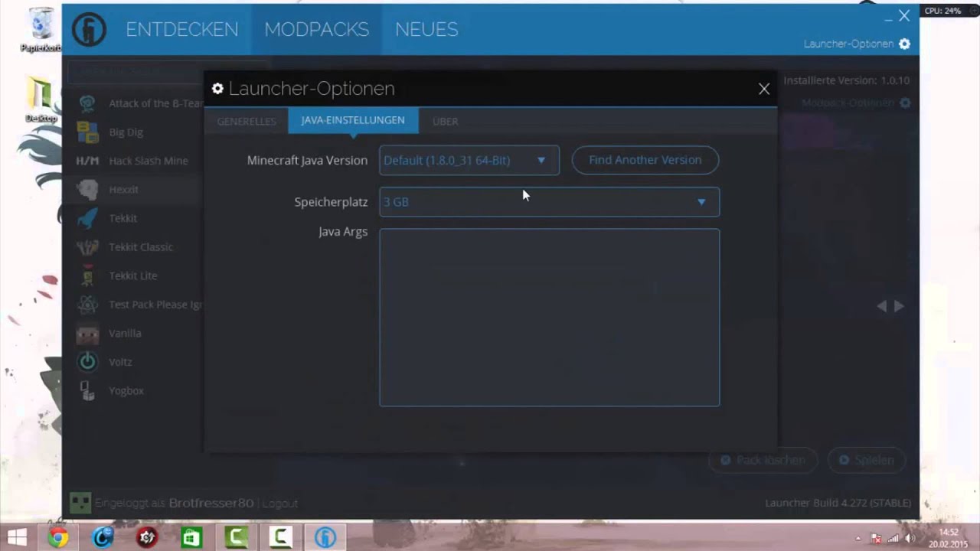Image resolution: width=980 pixels, height=551 pixels.
Task: Click the Tekkit Lite pack icon
Action: [x=87, y=275]
